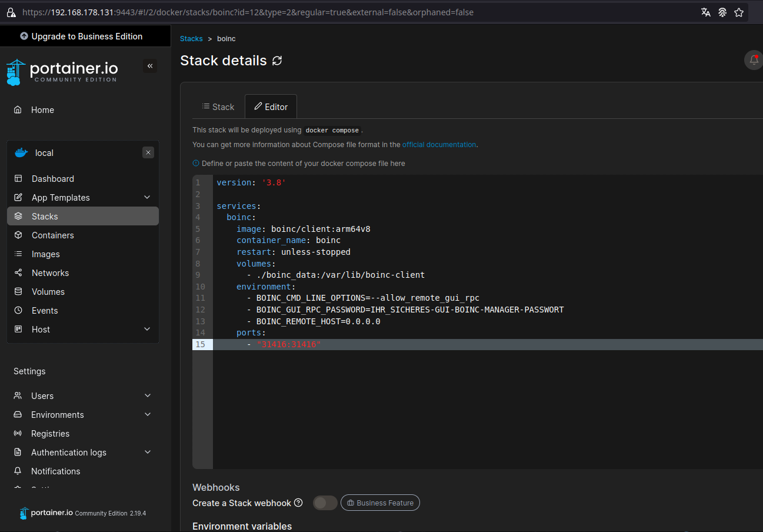
Task: Click the translate page icon in address bar
Action: 705,12
